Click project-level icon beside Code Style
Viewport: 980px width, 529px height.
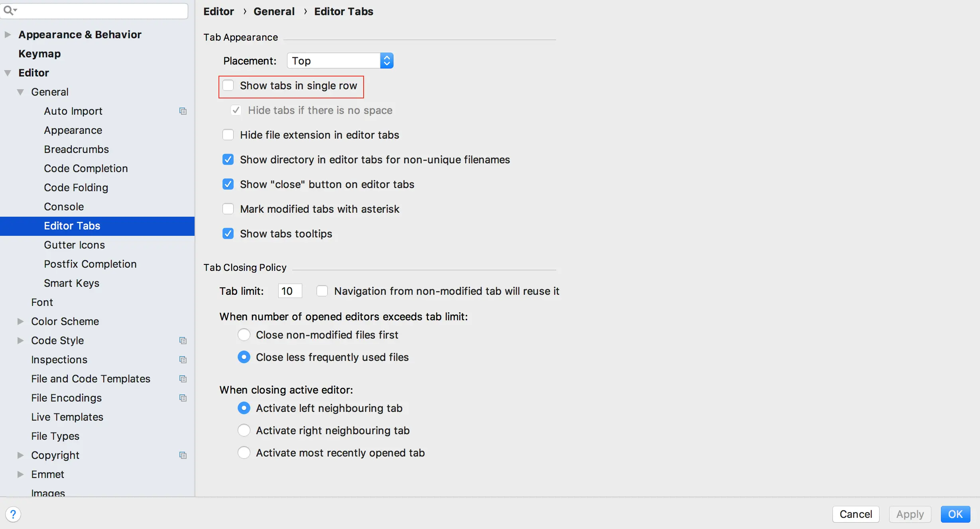[183, 341]
